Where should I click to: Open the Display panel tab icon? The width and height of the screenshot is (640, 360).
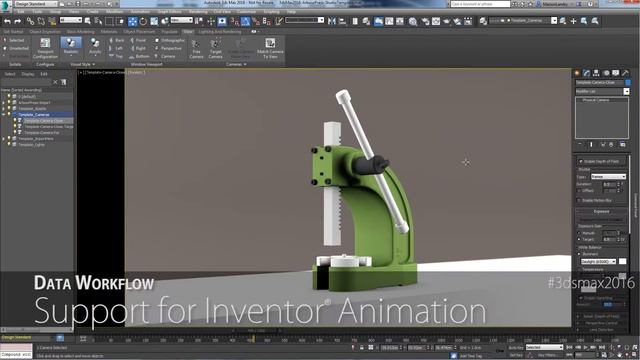pos(616,73)
